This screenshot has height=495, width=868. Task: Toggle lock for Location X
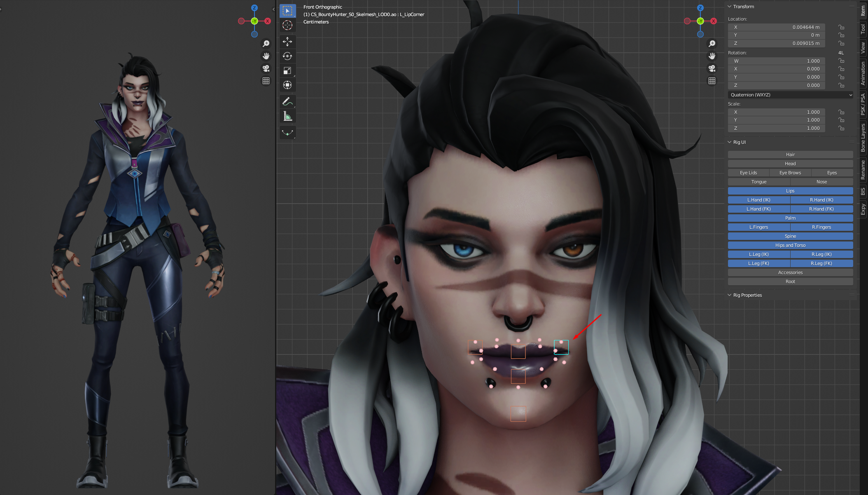pyautogui.click(x=841, y=27)
